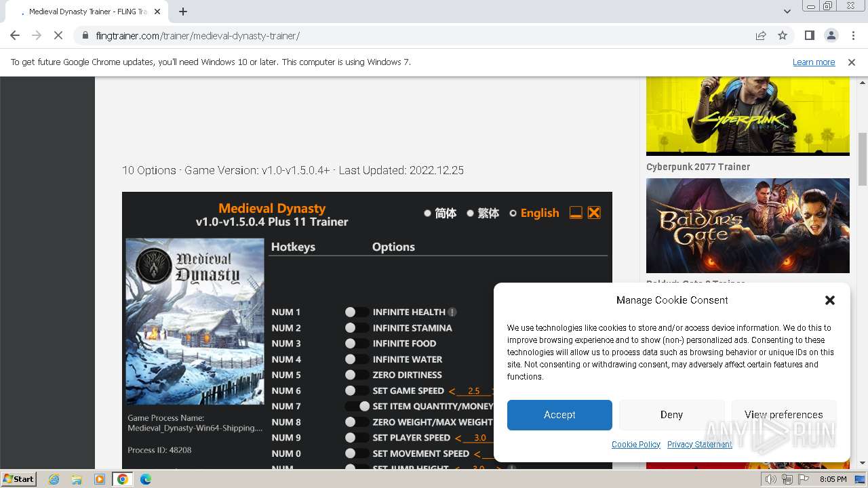Open the Windows Start menu
This screenshot has height=488, width=868.
(x=18, y=479)
